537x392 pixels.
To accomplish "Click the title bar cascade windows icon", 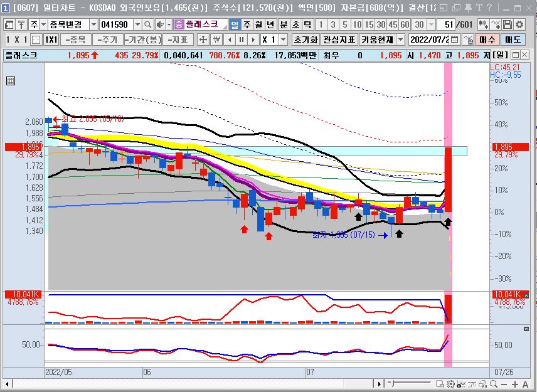I will (x=456, y=7).
